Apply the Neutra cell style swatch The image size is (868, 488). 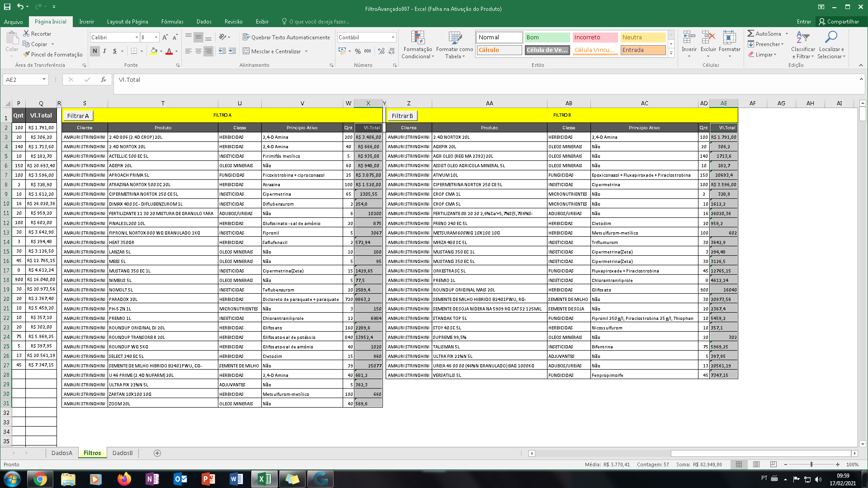tap(643, 37)
